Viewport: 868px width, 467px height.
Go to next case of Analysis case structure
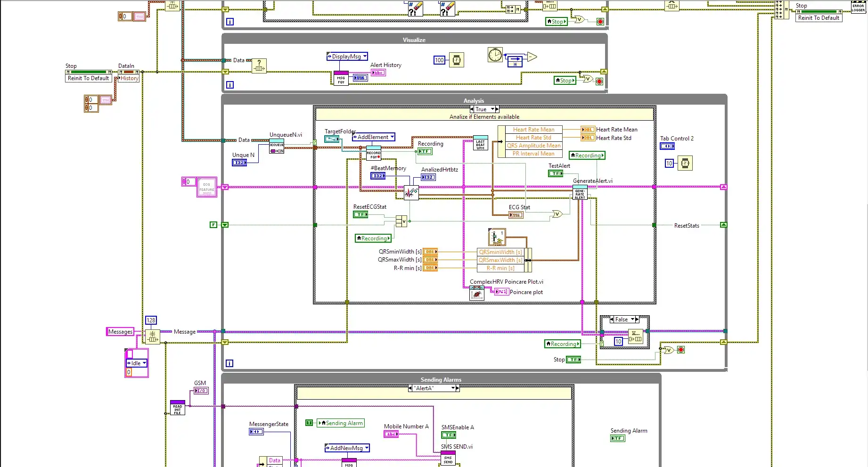pyautogui.click(x=497, y=109)
